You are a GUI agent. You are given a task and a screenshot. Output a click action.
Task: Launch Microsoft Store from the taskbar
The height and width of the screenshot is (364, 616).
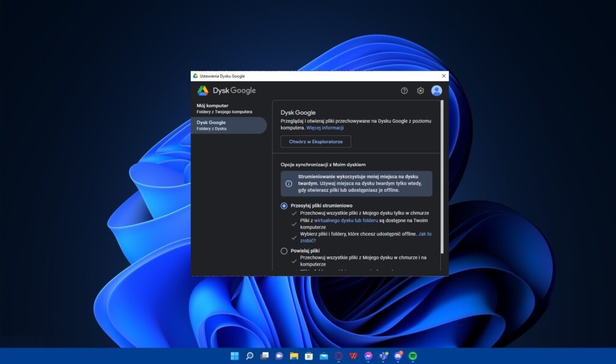coord(309,356)
